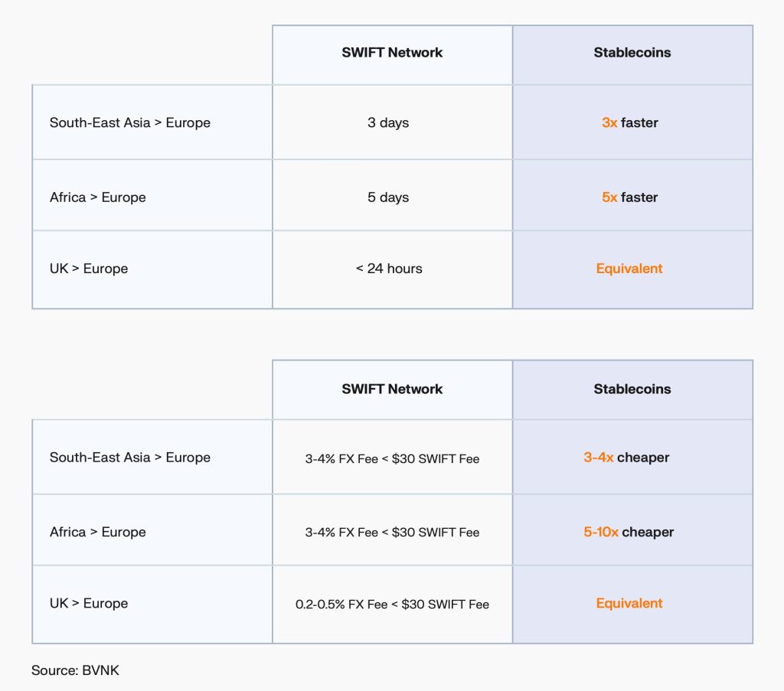This screenshot has width=784, height=691.
Task: Select top table's South-East Asia > Europe row label
Action: [130, 123]
